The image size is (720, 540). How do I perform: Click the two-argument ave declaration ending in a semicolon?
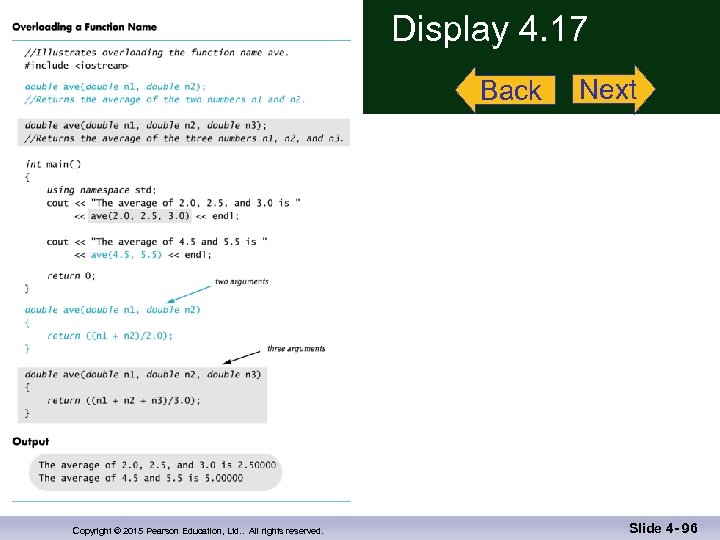click(x=115, y=86)
